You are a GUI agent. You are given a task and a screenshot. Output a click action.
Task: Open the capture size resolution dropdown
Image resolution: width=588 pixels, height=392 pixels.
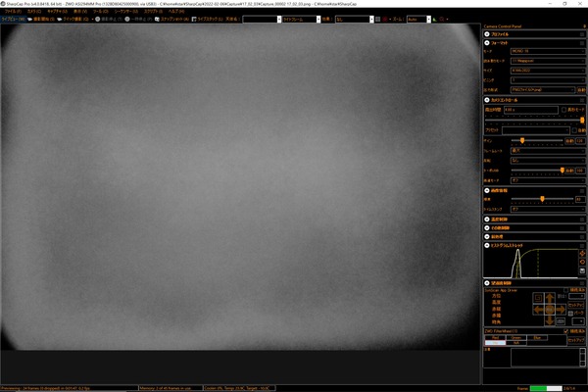pyautogui.click(x=548, y=71)
